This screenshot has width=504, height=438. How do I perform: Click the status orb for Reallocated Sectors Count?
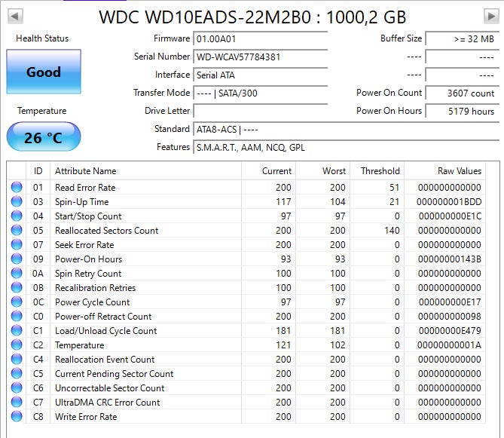(17, 230)
